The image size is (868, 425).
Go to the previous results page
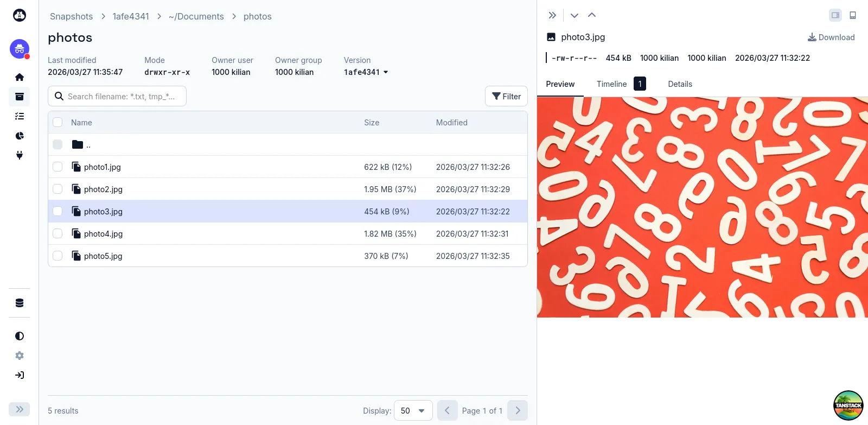click(x=447, y=410)
